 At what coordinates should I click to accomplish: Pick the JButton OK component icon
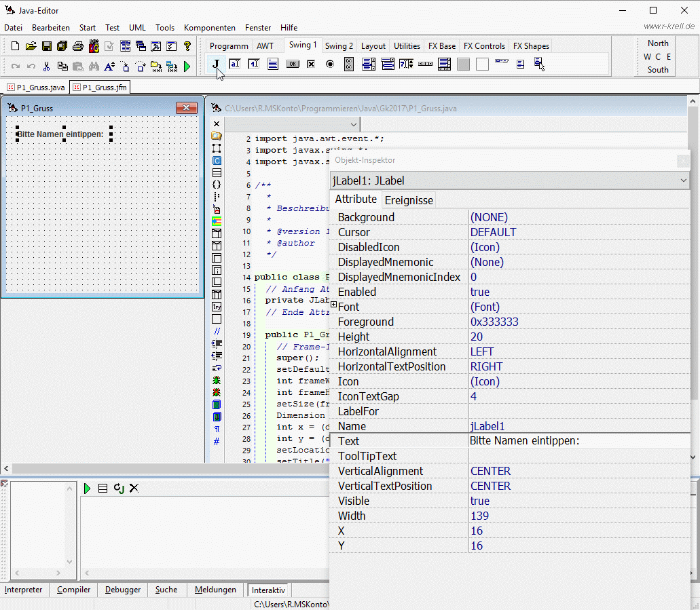click(x=292, y=64)
